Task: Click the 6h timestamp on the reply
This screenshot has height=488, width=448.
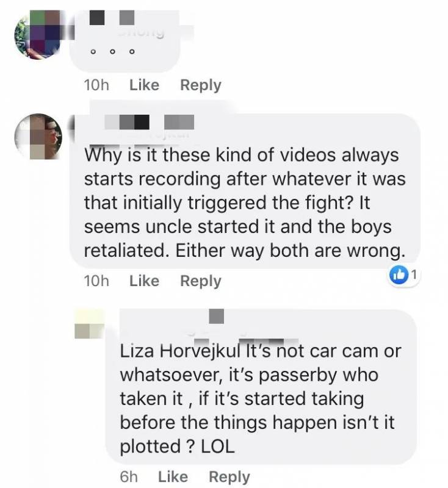Action: click(x=129, y=477)
